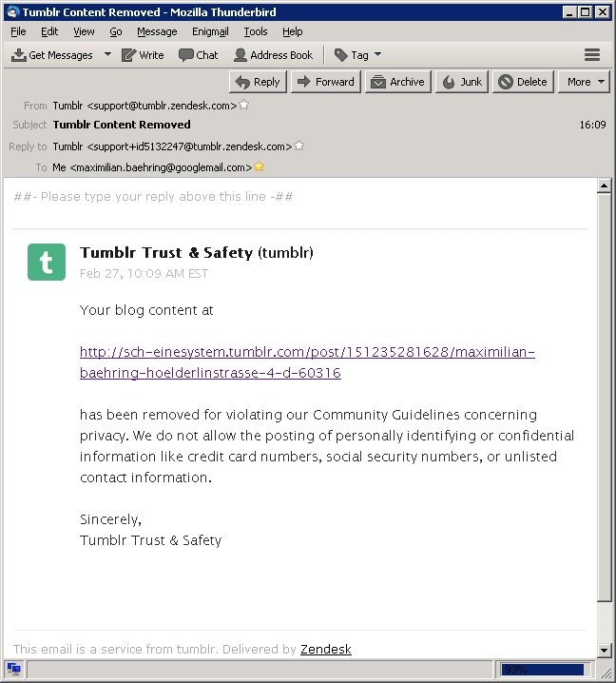This screenshot has height=683, width=616.
Task: Open the Message menu
Action: [x=157, y=31]
